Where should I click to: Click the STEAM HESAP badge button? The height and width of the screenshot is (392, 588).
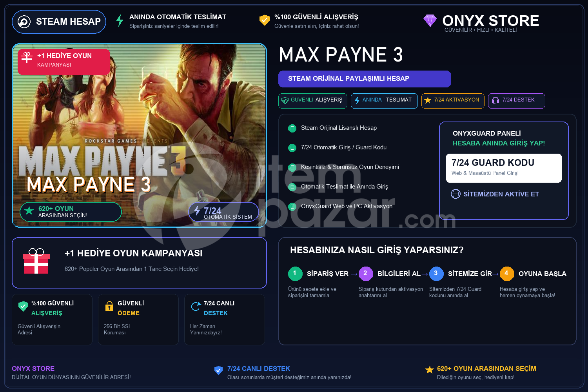tap(59, 22)
